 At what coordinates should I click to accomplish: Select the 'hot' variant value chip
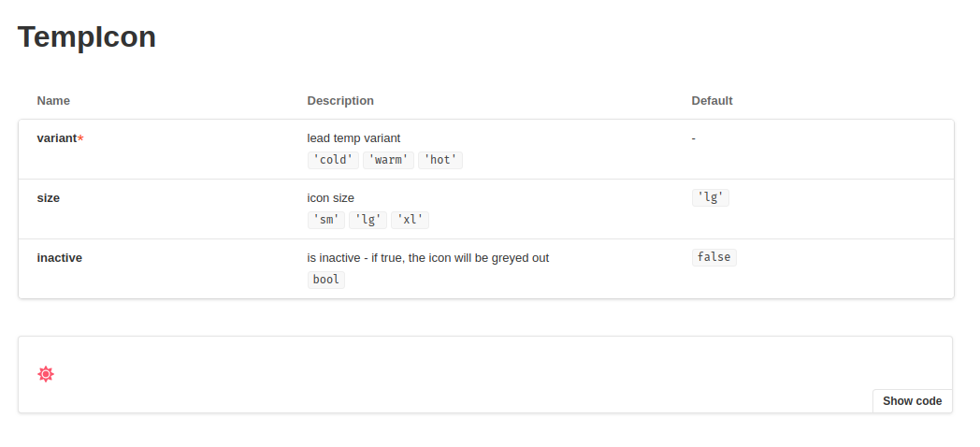pyautogui.click(x=440, y=160)
